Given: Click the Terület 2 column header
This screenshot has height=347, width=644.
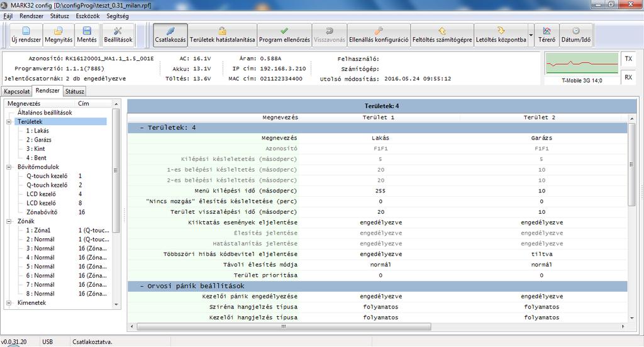Looking at the screenshot, I should tap(539, 118).
